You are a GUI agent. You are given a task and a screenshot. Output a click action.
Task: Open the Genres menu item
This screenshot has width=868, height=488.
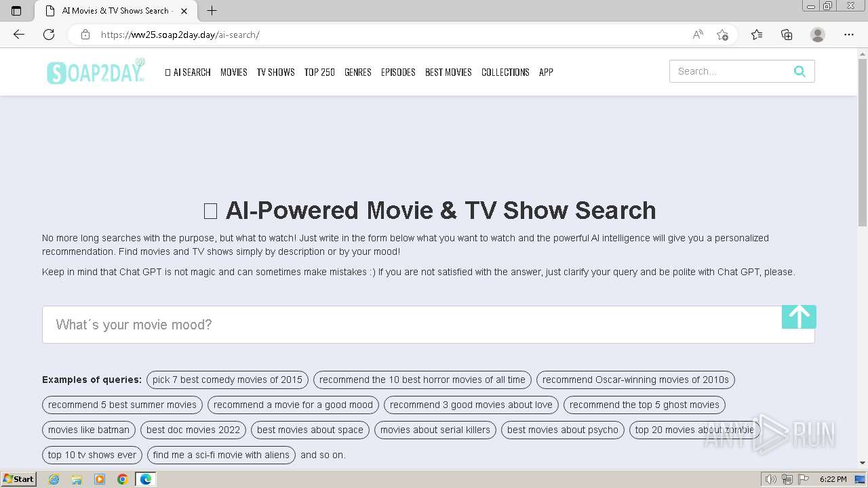tap(358, 72)
